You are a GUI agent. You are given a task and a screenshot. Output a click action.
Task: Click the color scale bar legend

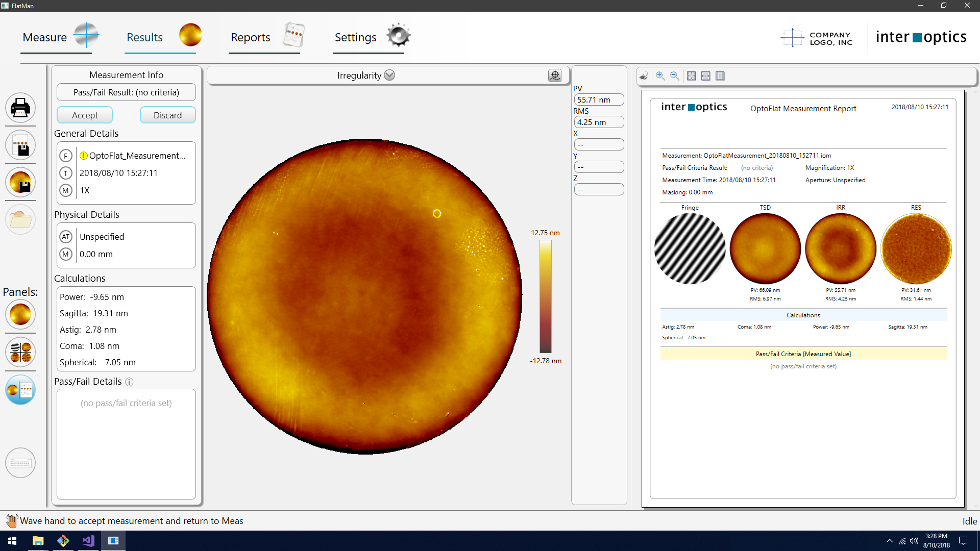coord(546,296)
